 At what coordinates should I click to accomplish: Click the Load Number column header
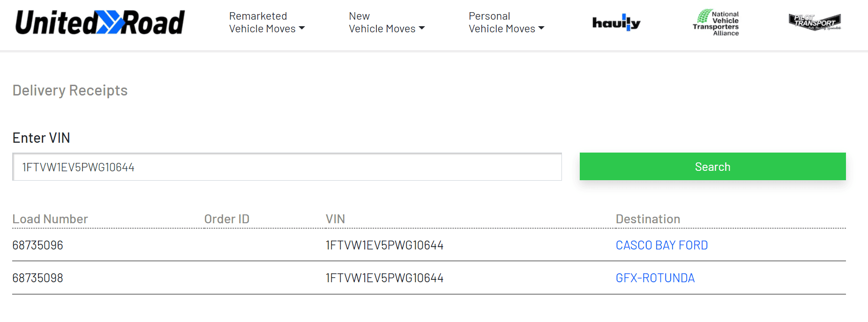click(x=50, y=219)
